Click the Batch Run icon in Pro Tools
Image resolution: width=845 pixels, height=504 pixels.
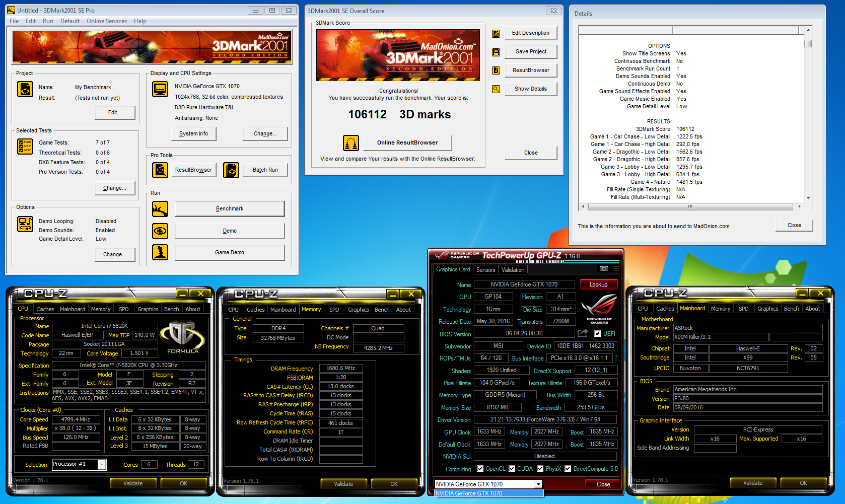click(x=231, y=170)
